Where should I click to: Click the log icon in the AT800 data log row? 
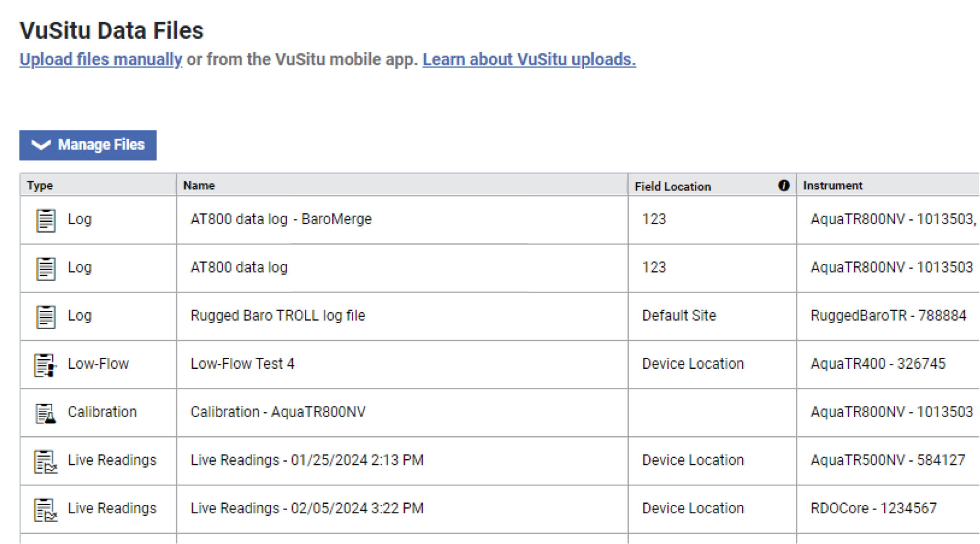point(46,268)
